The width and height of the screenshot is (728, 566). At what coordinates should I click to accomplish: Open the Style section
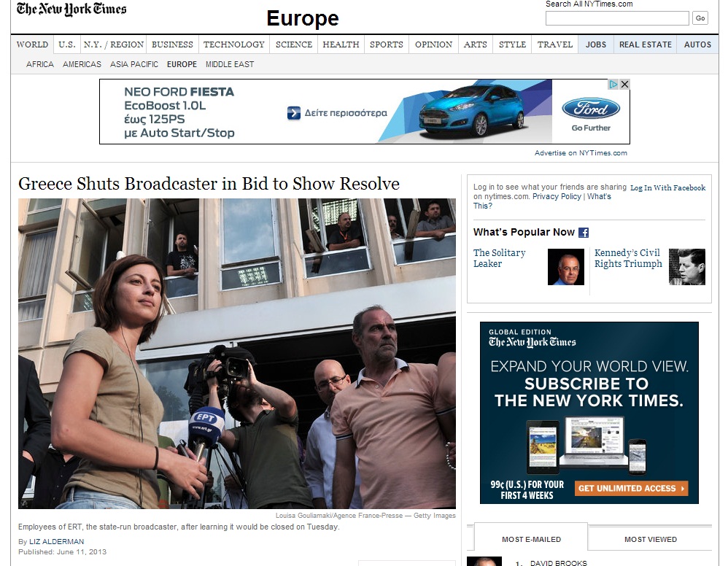tap(513, 44)
